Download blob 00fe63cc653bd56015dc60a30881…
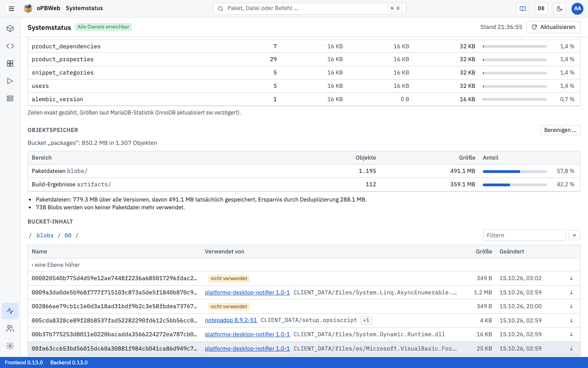The image size is (588, 368). click(571, 349)
